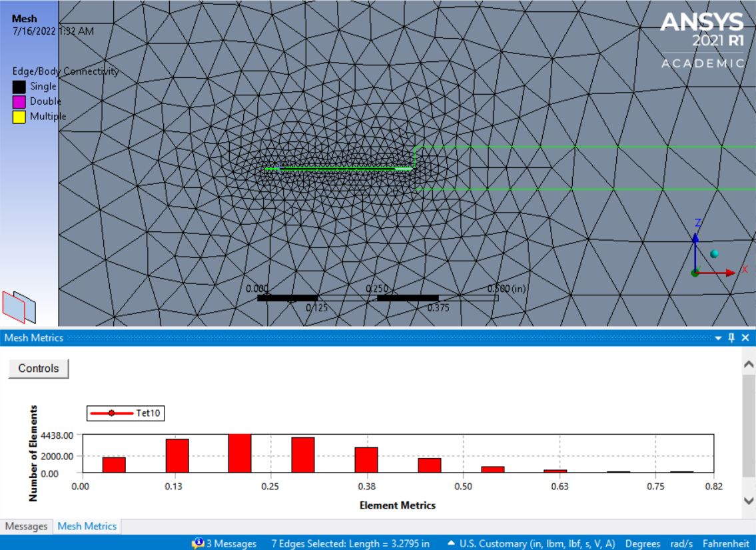The width and height of the screenshot is (756, 550).
Task: Click the Tet10 legend entry
Action: click(126, 413)
